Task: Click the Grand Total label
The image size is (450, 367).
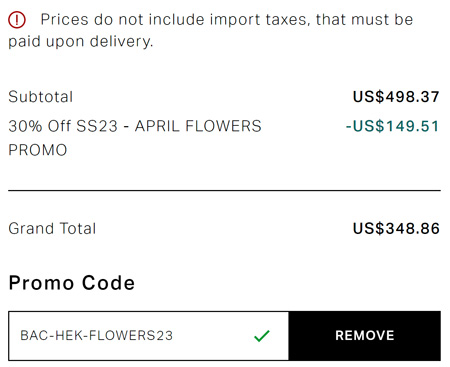Action: [x=52, y=229]
